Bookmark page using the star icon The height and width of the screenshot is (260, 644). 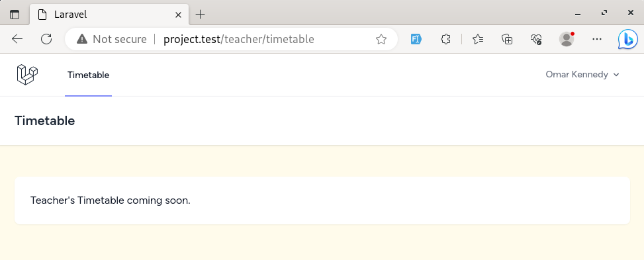tap(381, 39)
